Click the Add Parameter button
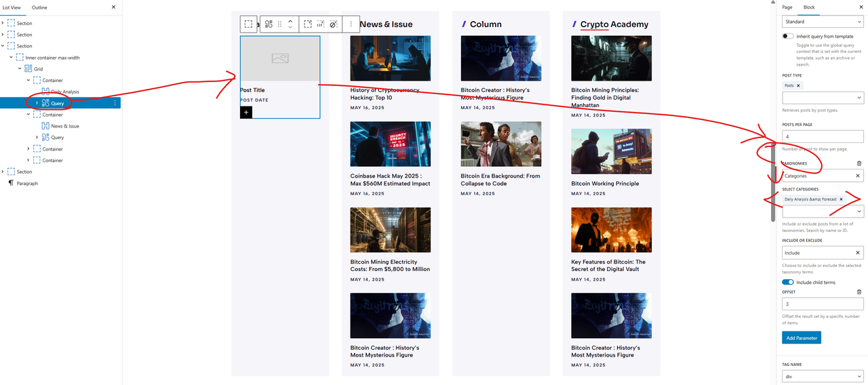The width and height of the screenshot is (868, 385). pyautogui.click(x=802, y=338)
